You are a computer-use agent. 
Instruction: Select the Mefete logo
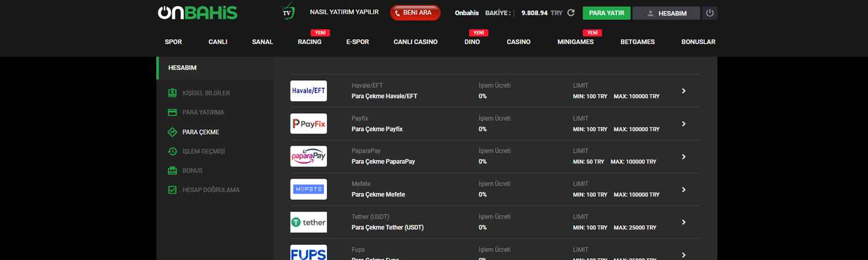[x=308, y=190]
